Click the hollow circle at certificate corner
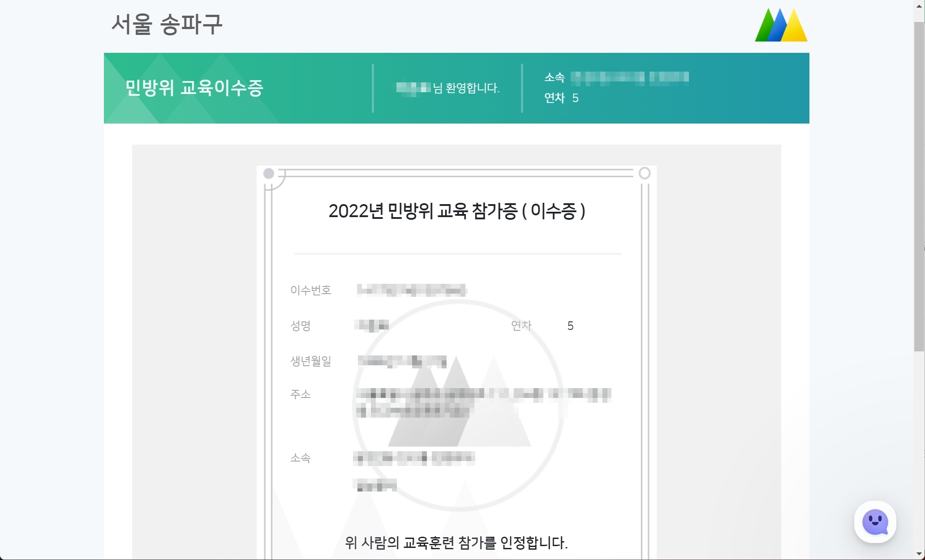Viewport: 925px width, 560px height. pyautogui.click(x=644, y=173)
